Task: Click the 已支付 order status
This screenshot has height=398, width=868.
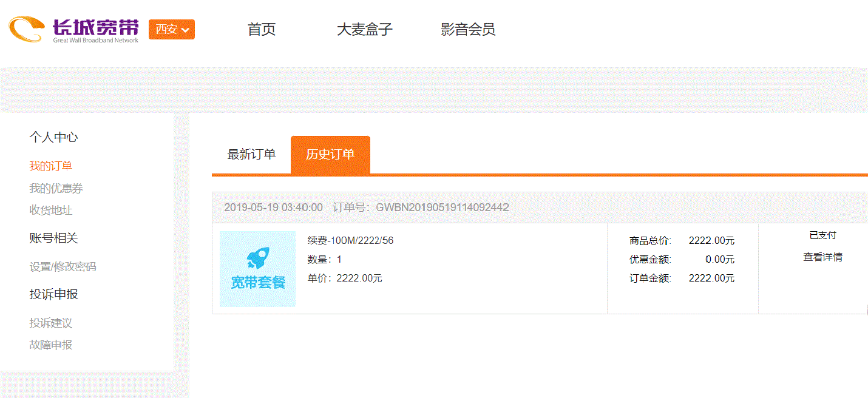Action: point(822,235)
